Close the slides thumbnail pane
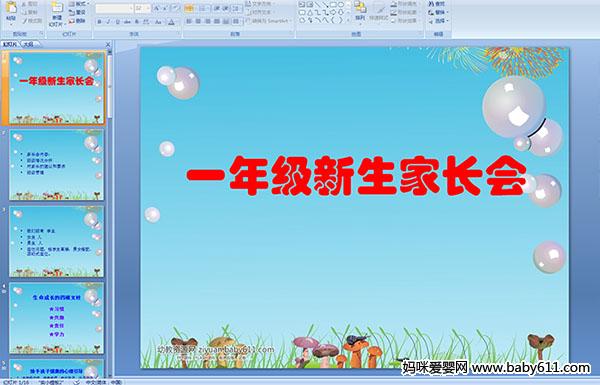This screenshot has width=600, height=385. pyautogui.click(x=108, y=44)
